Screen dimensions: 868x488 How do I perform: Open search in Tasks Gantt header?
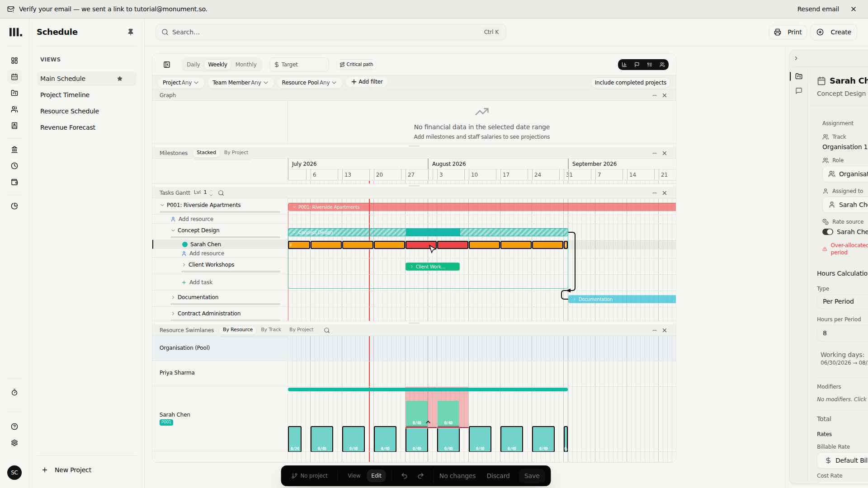tap(221, 193)
